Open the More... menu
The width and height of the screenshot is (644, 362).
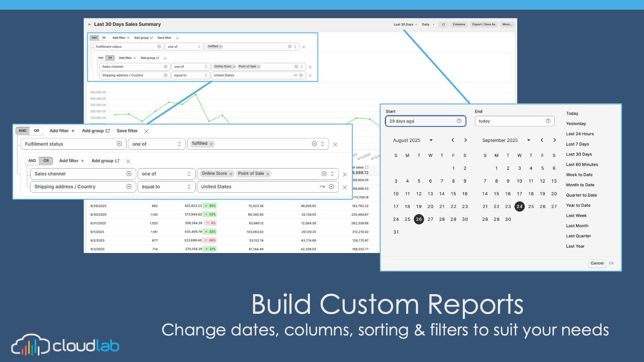coord(507,25)
